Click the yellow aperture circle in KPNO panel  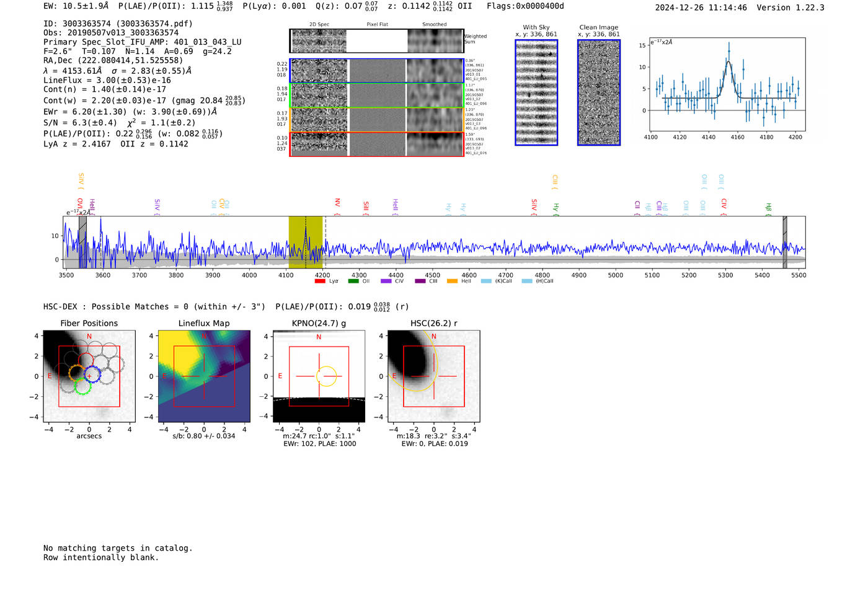click(x=327, y=376)
